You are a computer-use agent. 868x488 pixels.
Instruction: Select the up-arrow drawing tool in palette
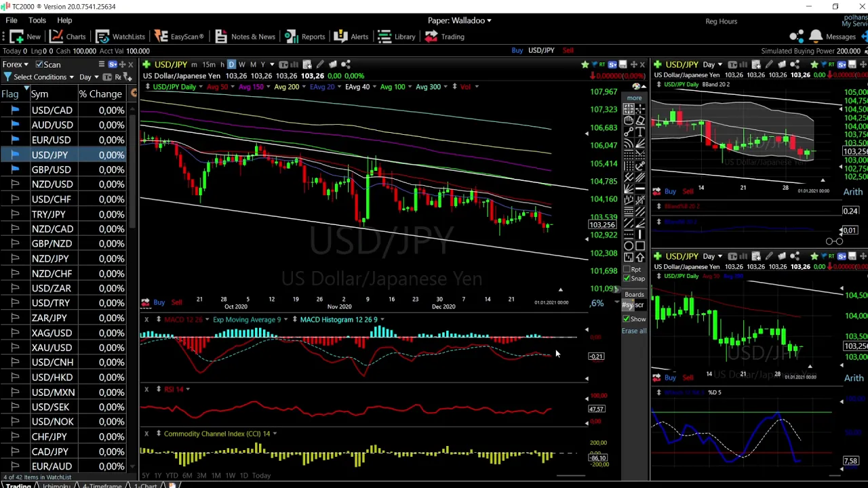(x=640, y=257)
